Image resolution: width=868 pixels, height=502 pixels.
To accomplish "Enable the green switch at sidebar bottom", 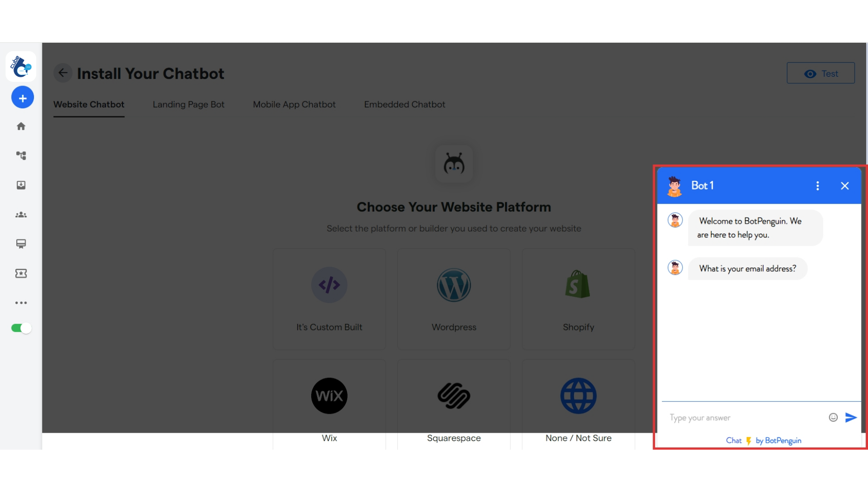I will [20, 328].
